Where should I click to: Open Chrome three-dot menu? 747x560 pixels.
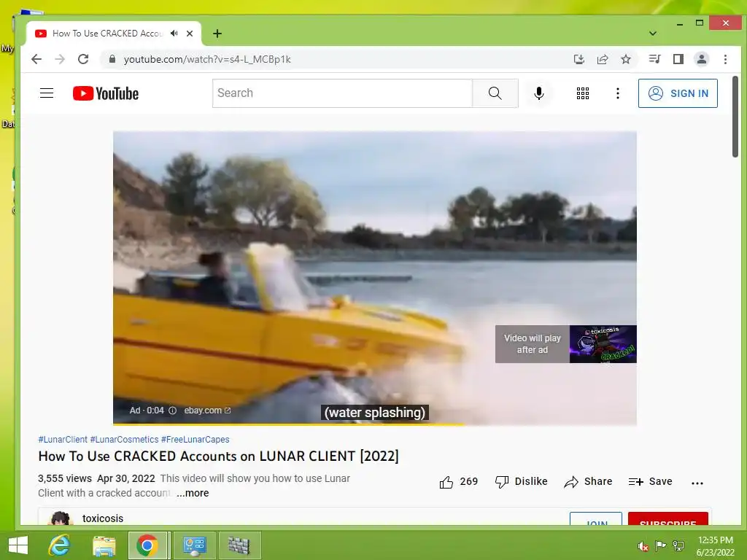point(726,59)
